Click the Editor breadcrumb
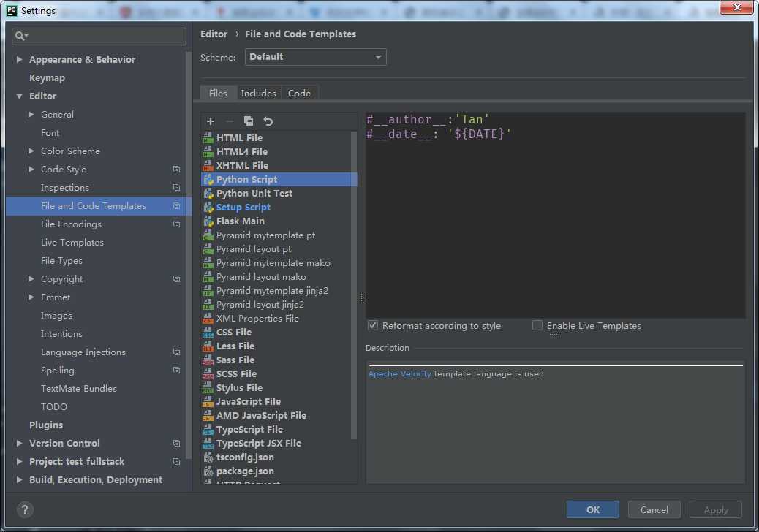Viewport: 759px width, 532px height. [x=214, y=34]
